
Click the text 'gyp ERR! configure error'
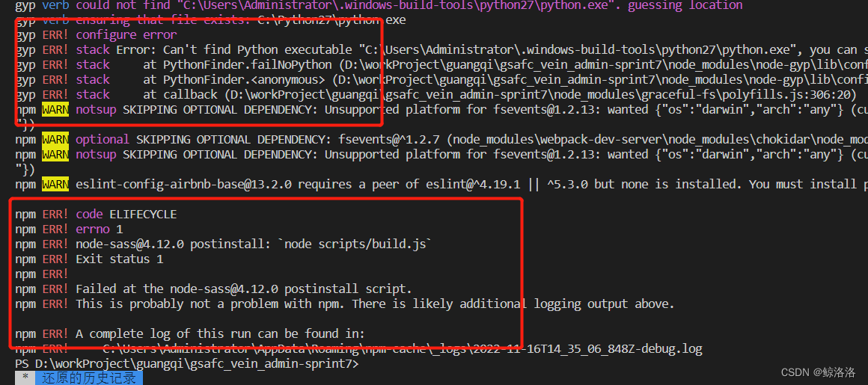pos(96,35)
